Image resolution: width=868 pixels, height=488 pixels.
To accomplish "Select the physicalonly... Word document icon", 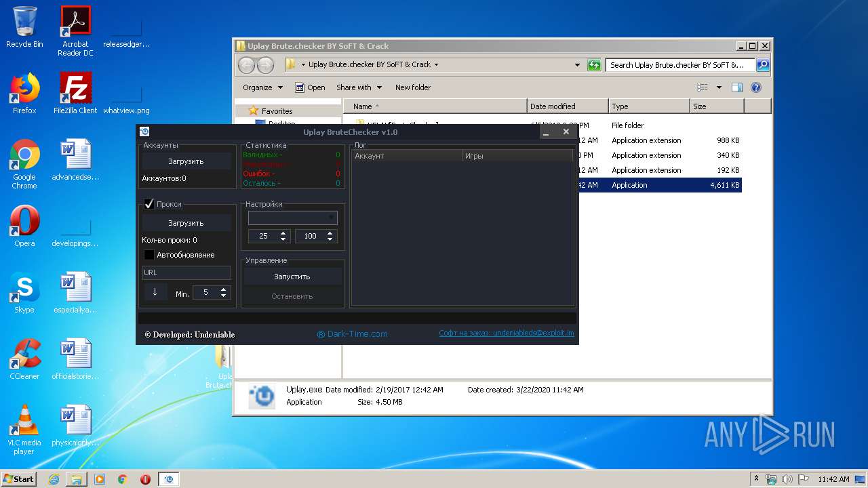I will (75, 426).
